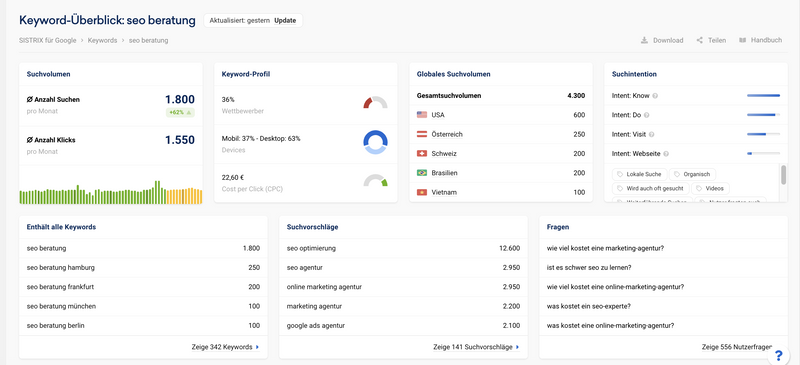The image size is (800, 365).
Task: Click tag icon of Videos
Action: (x=699, y=188)
